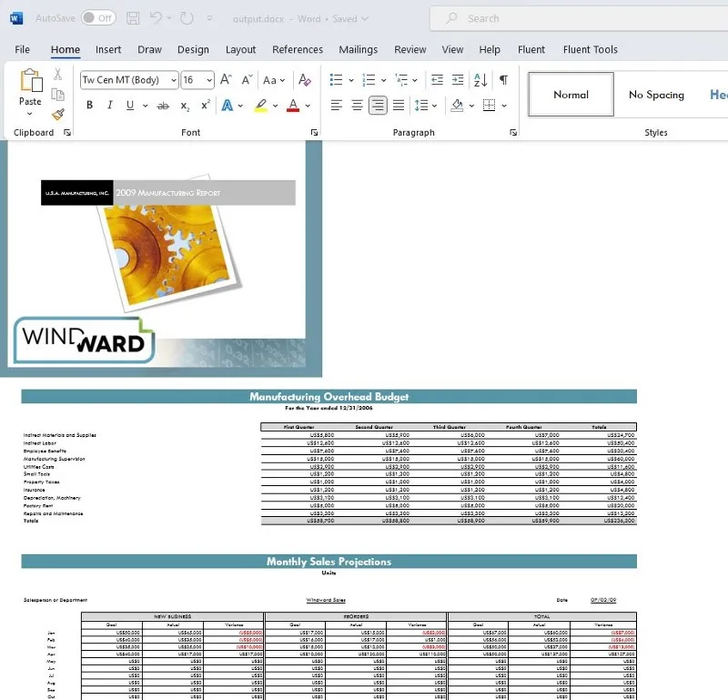Select the Format Painter brush

point(58,115)
